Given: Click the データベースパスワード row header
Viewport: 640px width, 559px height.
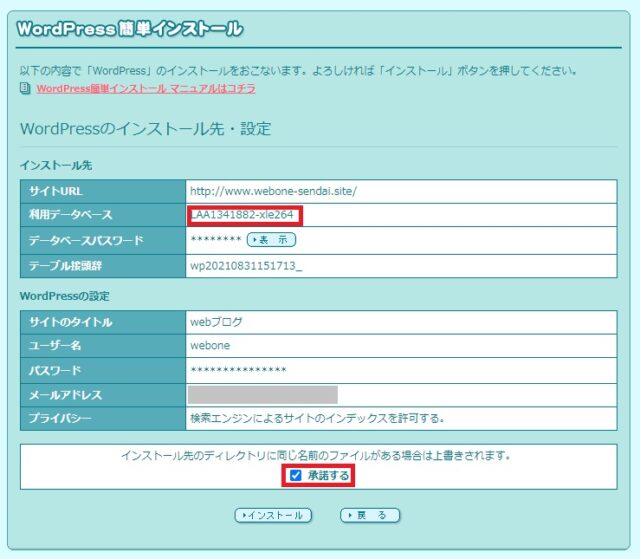Looking at the screenshot, I should (x=103, y=240).
